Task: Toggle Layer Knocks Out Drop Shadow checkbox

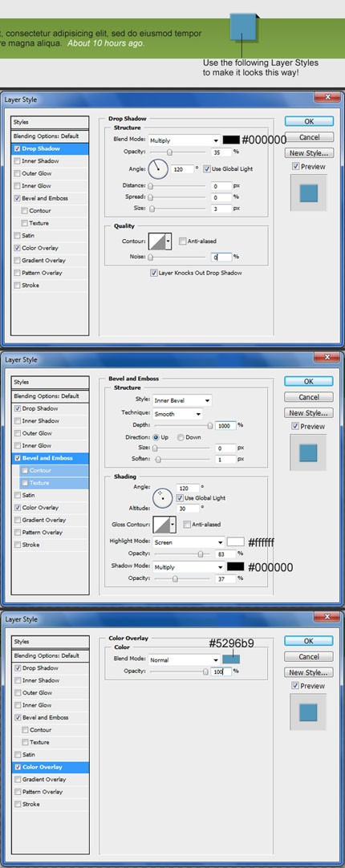Action: 154,273
